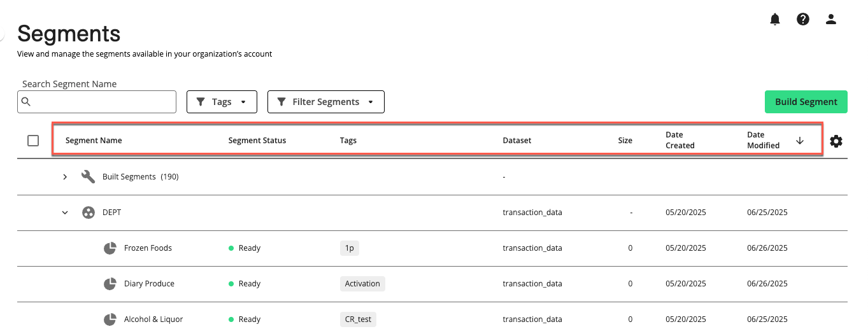The height and width of the screenshot is (336, 868).
Task: Open table column settings gear
Action: (836, 141)
